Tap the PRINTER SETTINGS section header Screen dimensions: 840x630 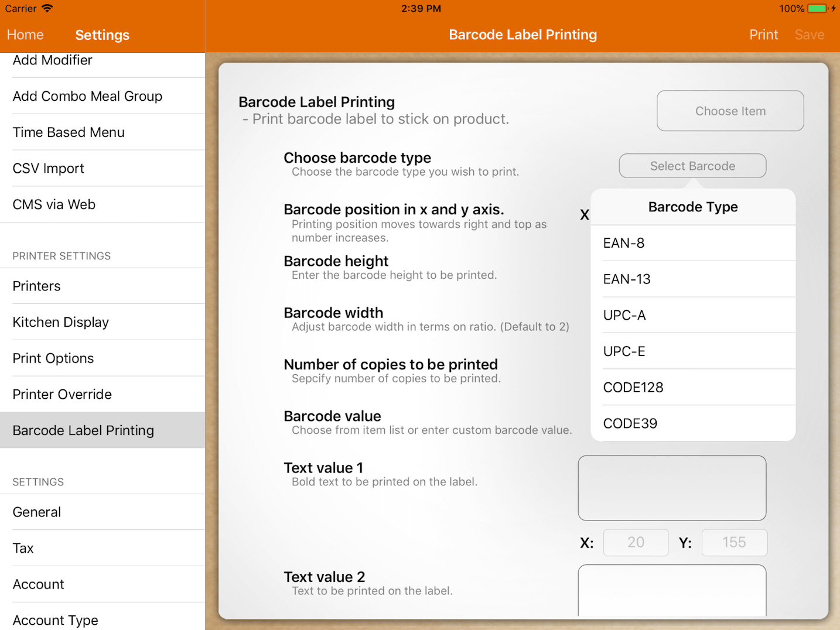62,256
